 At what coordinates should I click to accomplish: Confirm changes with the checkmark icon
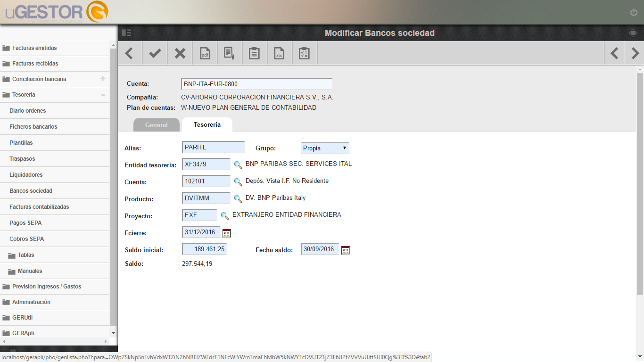(155, 53)
